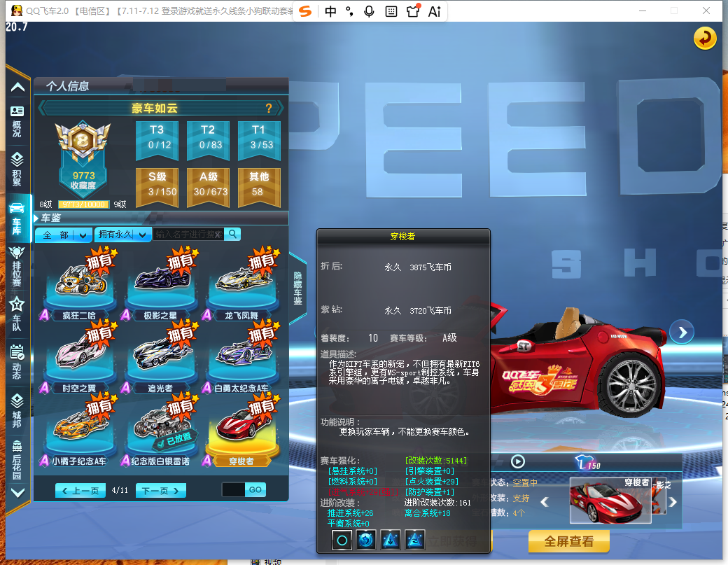Clear the search field with X
Image resolution: width=728 pixels, height=565 pixels.
(218, 235)
